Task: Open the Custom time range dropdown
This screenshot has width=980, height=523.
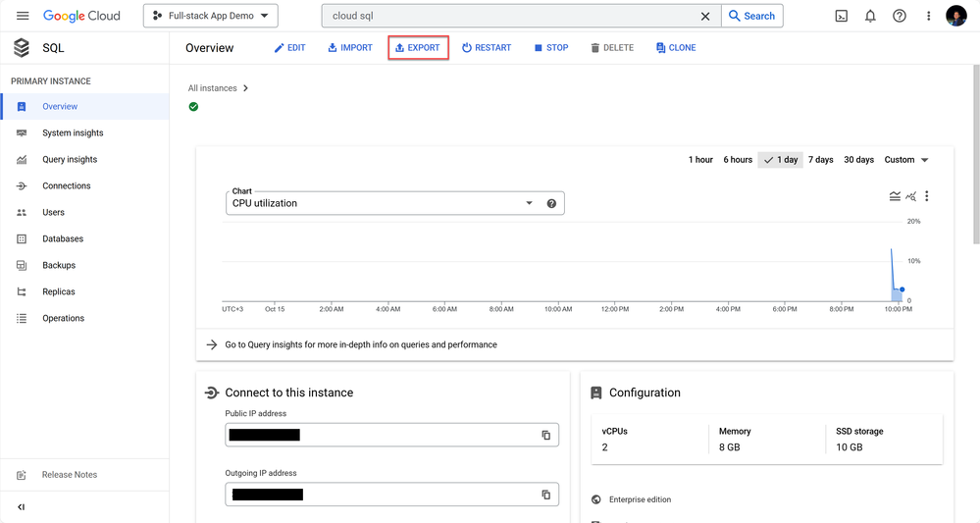Action: coord(906,159)
